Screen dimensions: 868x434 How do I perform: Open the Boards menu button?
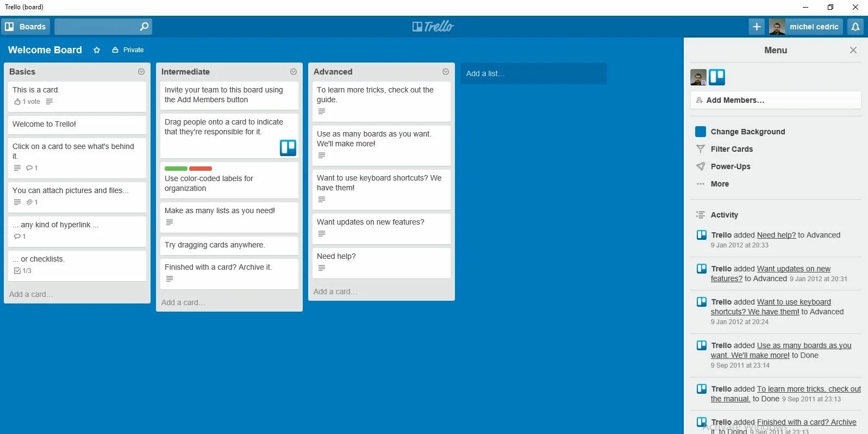[x=26, y=27]
